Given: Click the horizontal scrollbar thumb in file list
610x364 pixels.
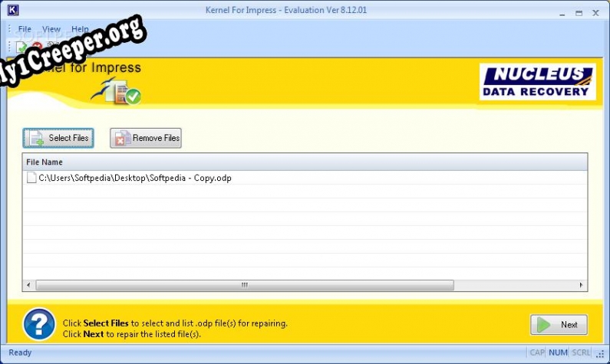Looking at the screenshot, I should (x=245, y=285).
